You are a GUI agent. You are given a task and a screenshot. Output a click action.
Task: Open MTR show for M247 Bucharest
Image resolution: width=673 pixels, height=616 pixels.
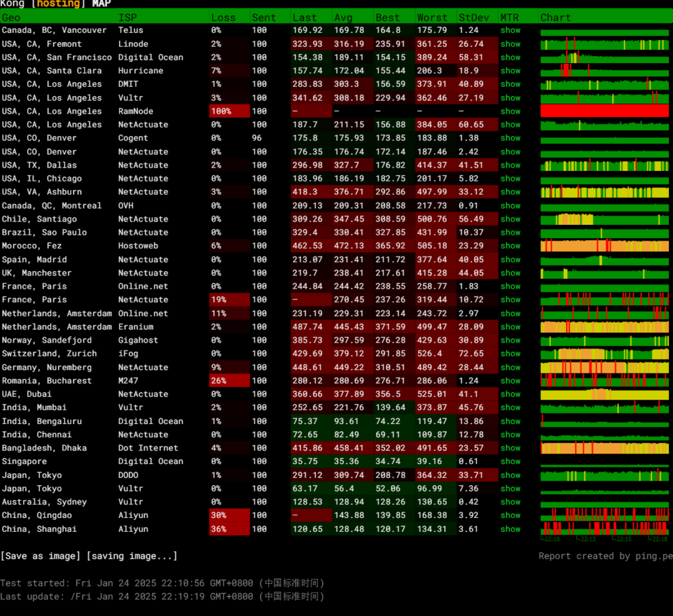(510, 381)
